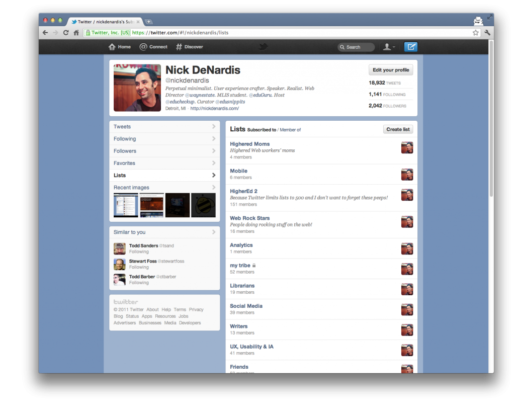The height and width of the screenshot is (420, 515).
Task: Visit the nickdenardis.com link
Action: click(x=214, y=108)
